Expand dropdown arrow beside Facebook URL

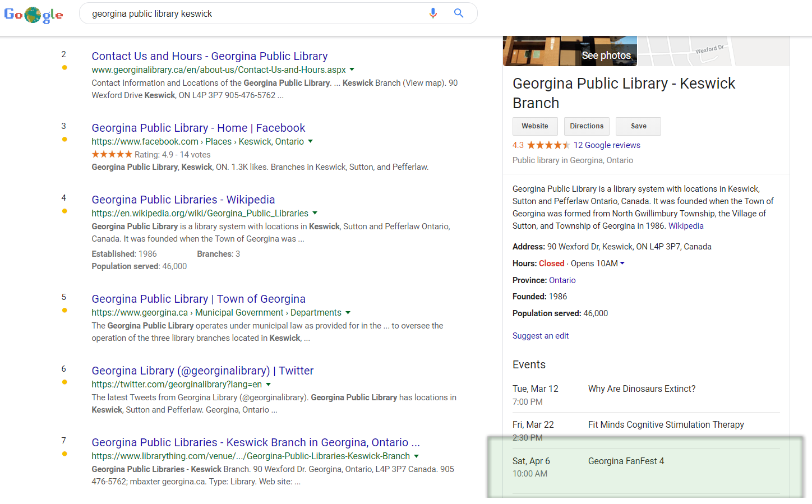click(x=310, y=141)
